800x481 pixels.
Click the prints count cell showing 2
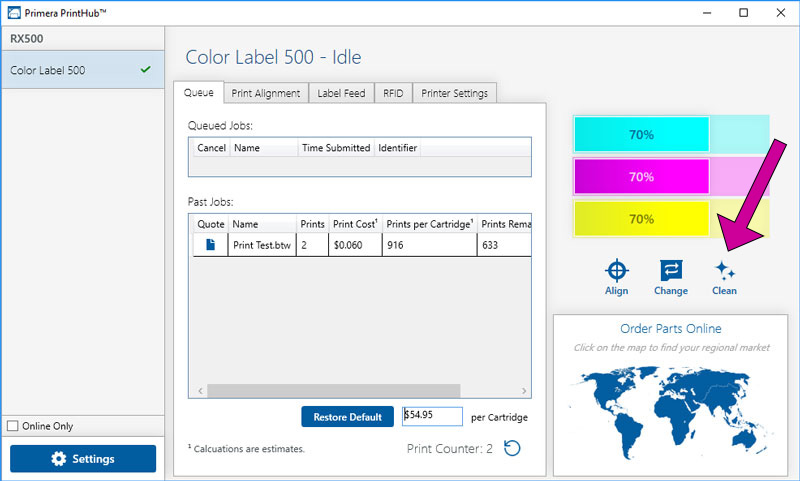312,245
